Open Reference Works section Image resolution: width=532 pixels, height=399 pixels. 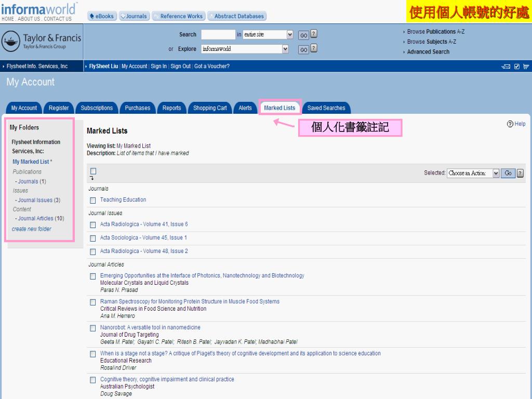(x=179, y=16)
